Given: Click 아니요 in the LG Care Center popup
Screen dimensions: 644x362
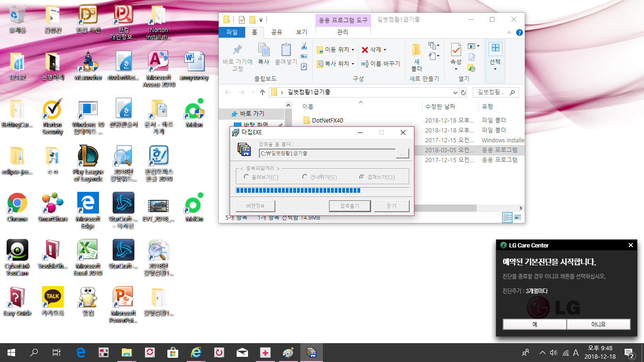Looking at the screenshot, I should click(x=598, y=324).
